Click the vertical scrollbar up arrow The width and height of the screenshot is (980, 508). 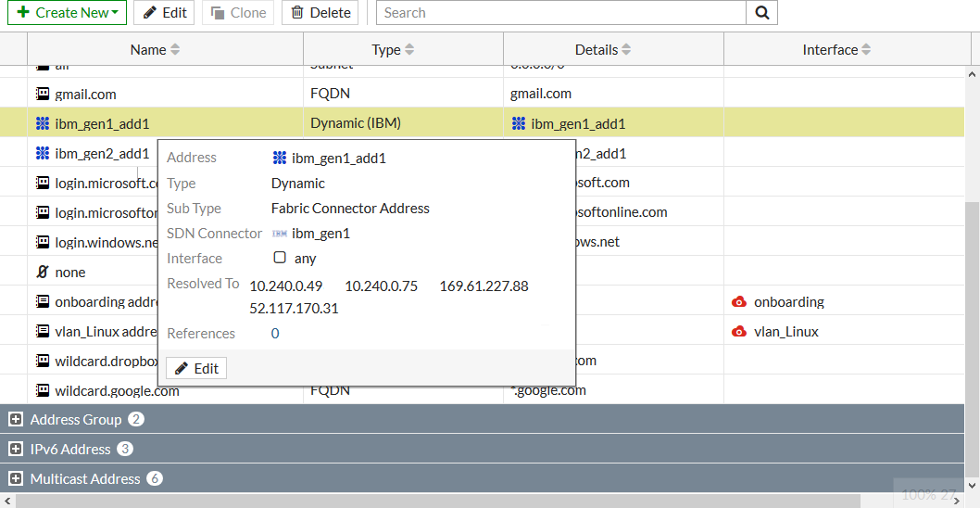972,74
